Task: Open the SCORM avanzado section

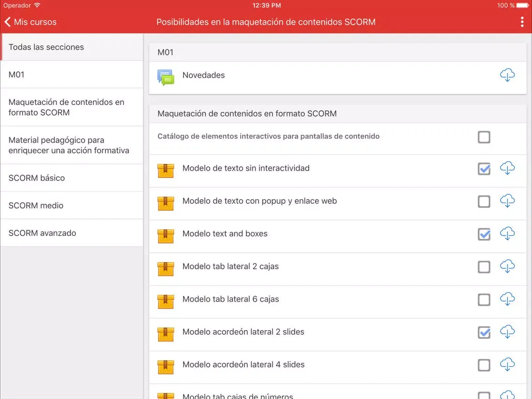Action: [42, 233]
